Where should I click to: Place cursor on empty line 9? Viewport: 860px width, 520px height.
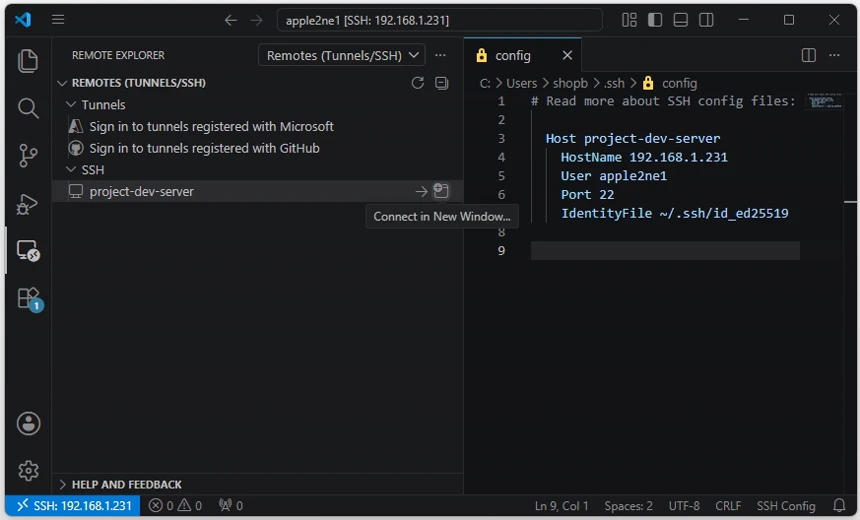665,250
